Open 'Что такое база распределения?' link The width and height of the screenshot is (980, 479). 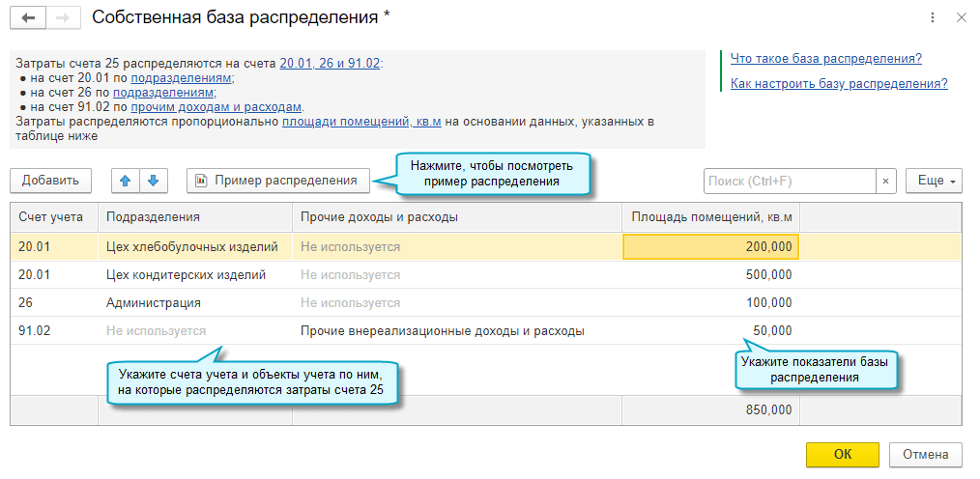(x=825, y=59)
